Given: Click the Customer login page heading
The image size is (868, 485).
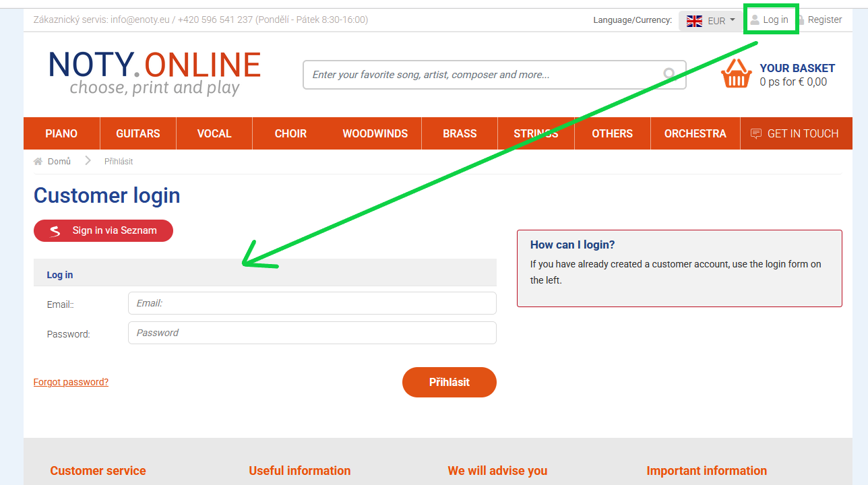Looking at the screenshot, I should tap(107, 195).
